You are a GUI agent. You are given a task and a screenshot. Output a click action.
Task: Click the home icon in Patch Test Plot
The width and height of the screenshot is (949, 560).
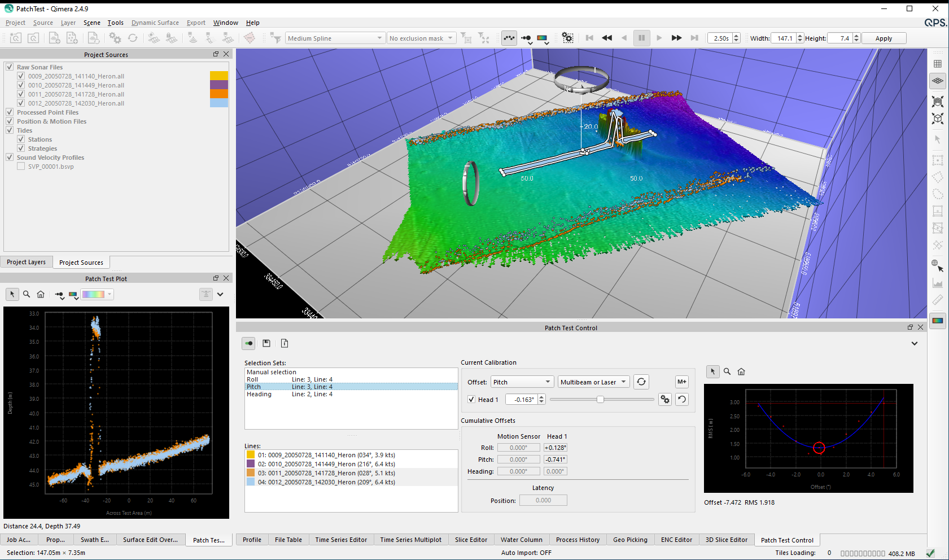click(x=41, y=294)
